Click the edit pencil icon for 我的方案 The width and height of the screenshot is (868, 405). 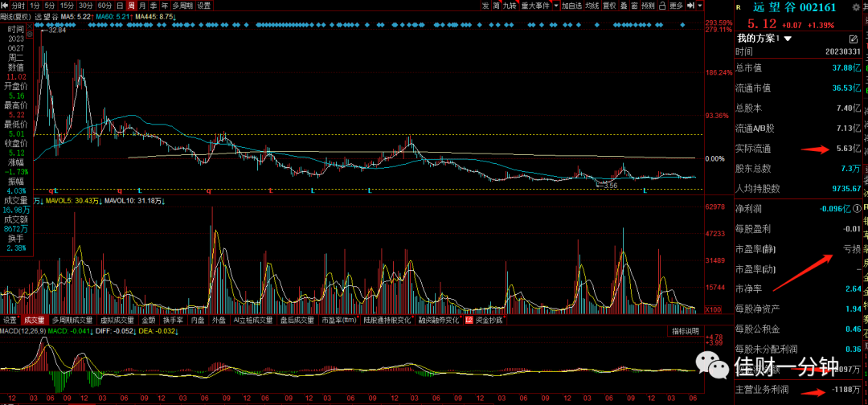pos(853,39)
